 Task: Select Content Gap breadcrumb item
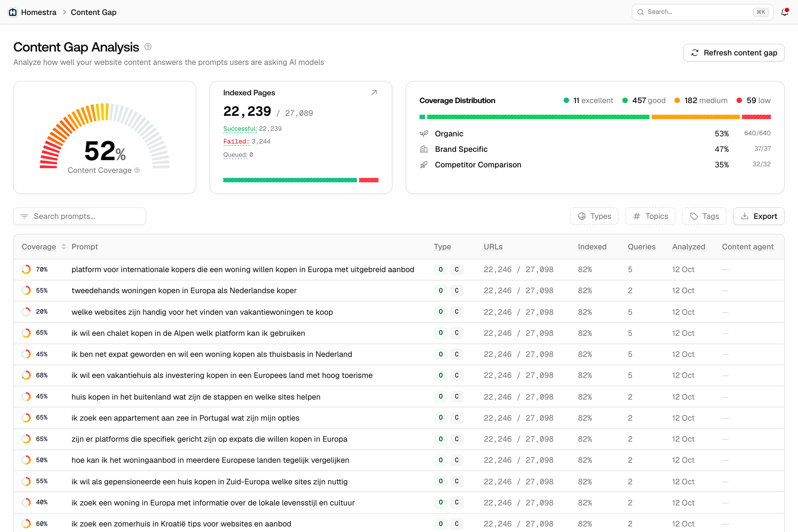pos(94,12)
